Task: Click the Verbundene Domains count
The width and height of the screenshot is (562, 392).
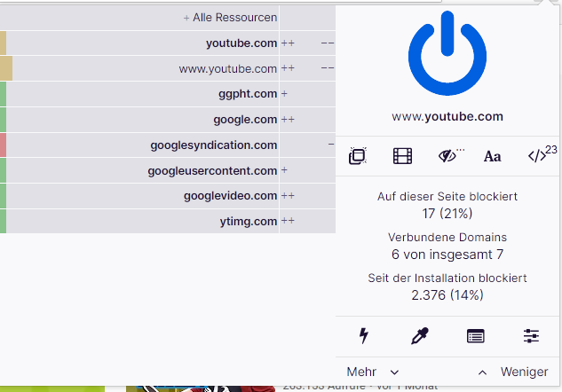Action: click(447, 255)
